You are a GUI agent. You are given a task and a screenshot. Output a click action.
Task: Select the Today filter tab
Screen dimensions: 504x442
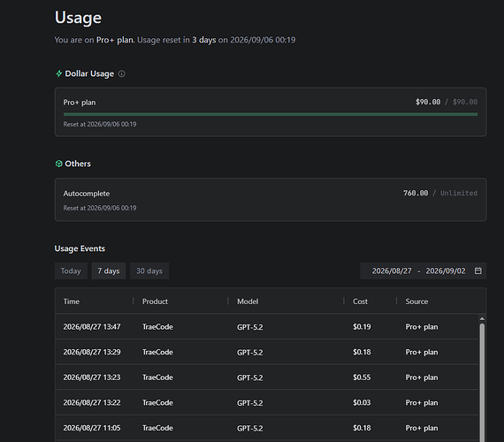coord(71,271)
